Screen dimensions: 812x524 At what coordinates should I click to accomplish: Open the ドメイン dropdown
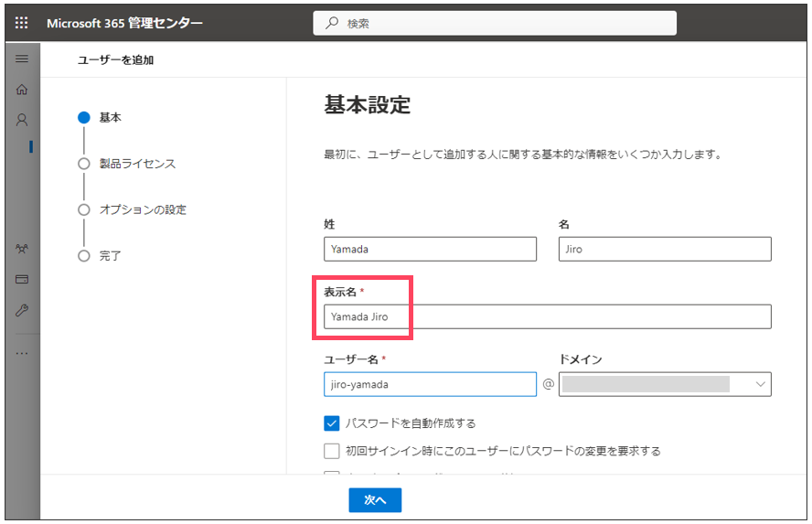[665, 384]
